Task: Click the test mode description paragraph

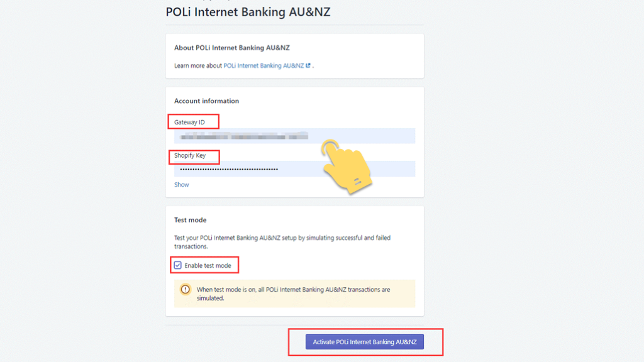Action: click(282, 242)
